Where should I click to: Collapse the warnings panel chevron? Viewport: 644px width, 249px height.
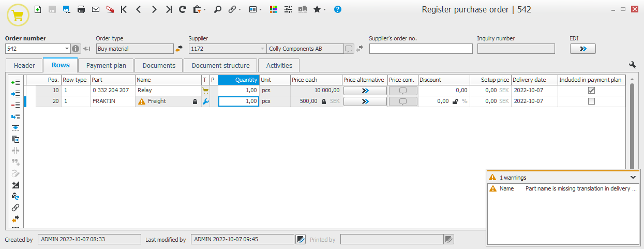[x=633, y=177]
